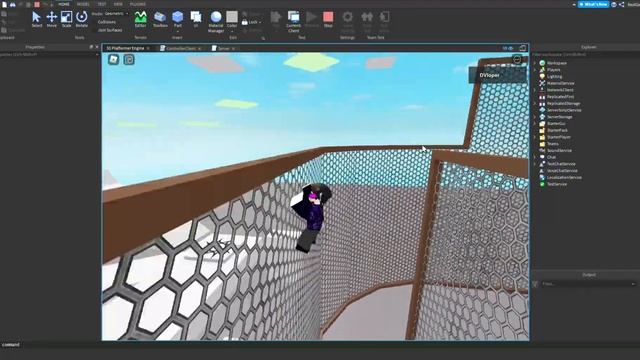
Task: Open the Toolbox panel
Action: point(160,19)
